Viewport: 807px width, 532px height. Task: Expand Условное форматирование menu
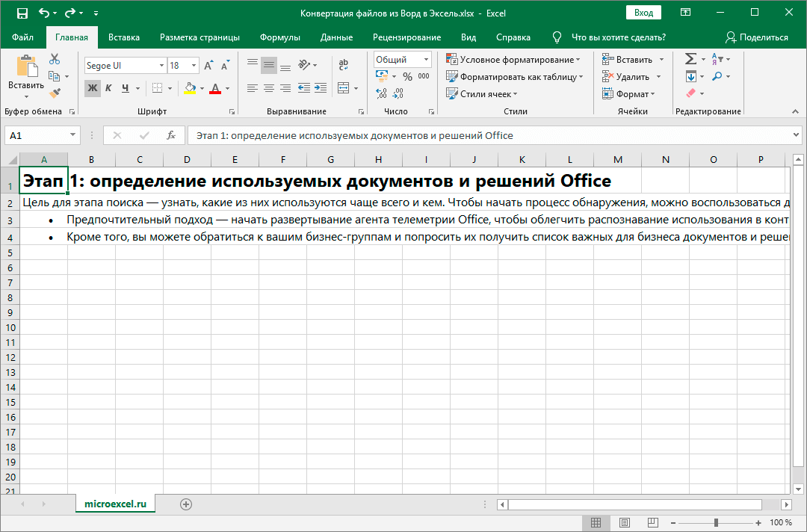513,60
